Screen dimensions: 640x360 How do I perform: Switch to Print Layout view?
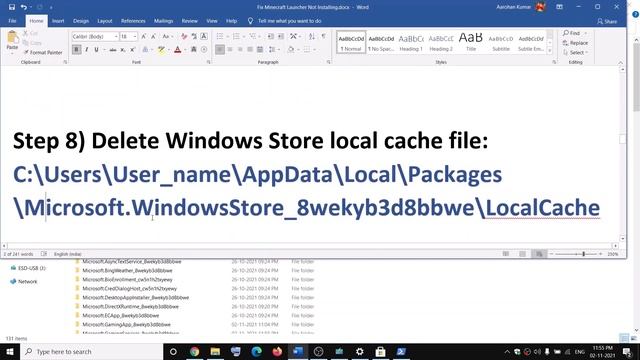pos(522,254)
